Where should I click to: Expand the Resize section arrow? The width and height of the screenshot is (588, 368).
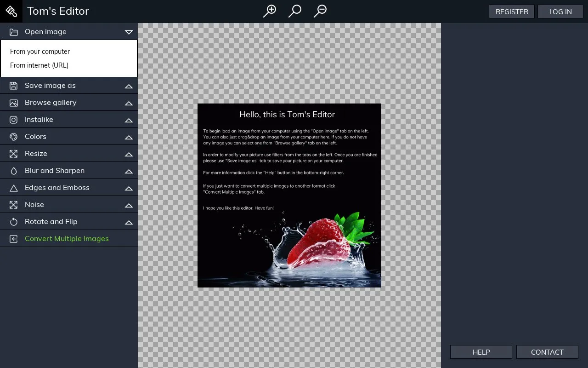[129, 154]
